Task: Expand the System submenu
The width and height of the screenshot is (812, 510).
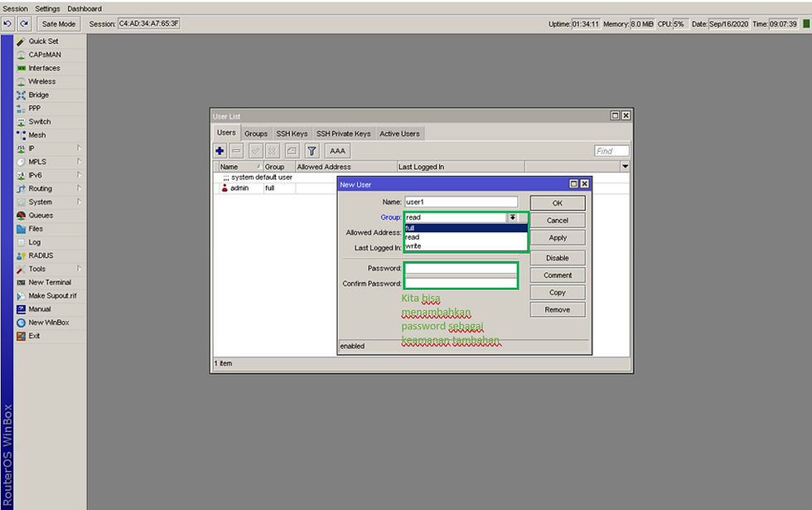Action: [x=50, y=202]
